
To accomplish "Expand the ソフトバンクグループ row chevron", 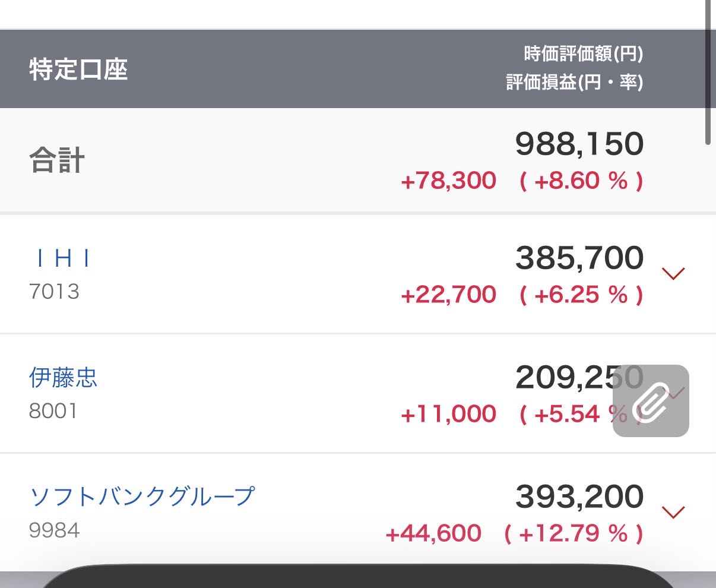I will pos(673,511).
